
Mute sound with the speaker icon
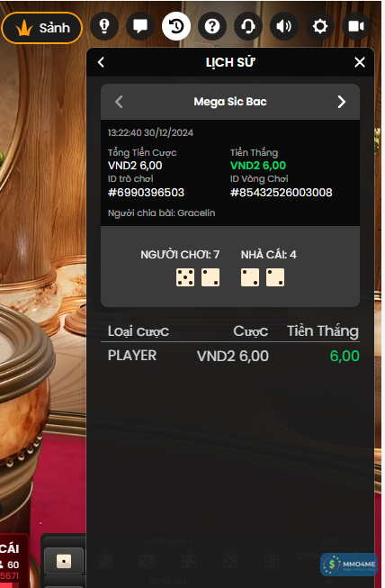click(x=284, y=26)
